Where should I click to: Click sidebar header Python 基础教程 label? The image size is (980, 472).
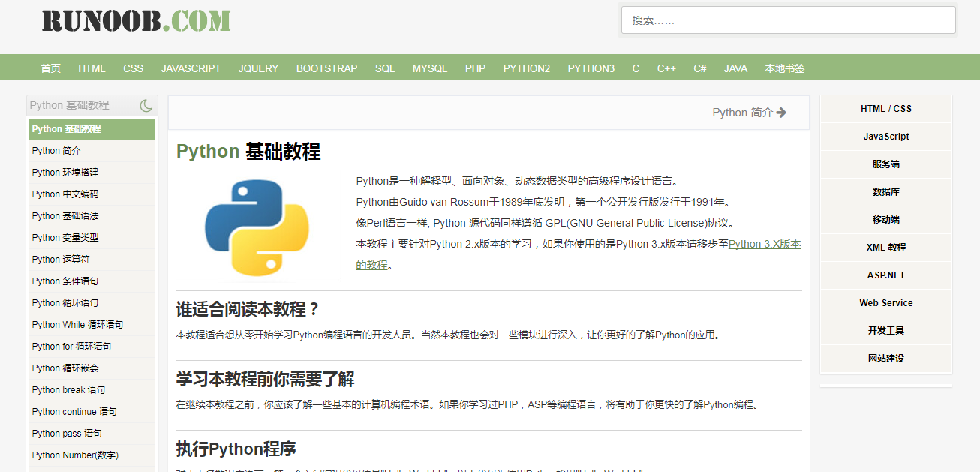click(x=70, y=106)
